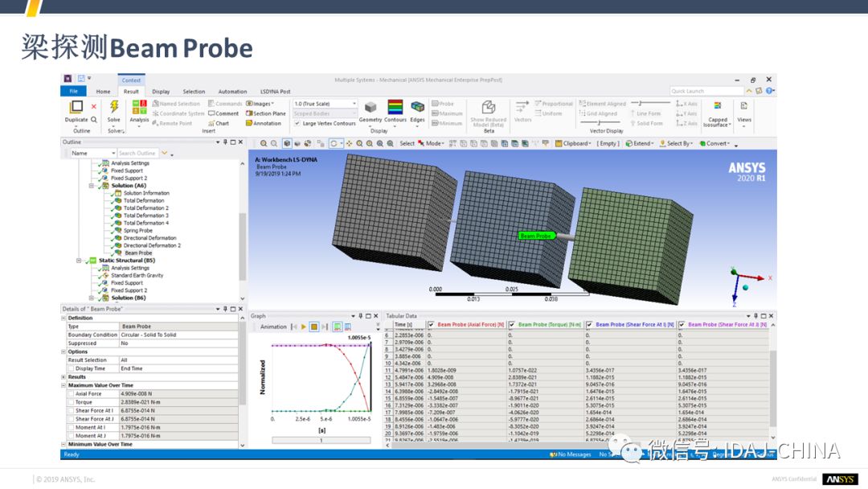The image size is (868, 489).
Task: Open the Capped Isosurface tool
Action: click(715, 107)
